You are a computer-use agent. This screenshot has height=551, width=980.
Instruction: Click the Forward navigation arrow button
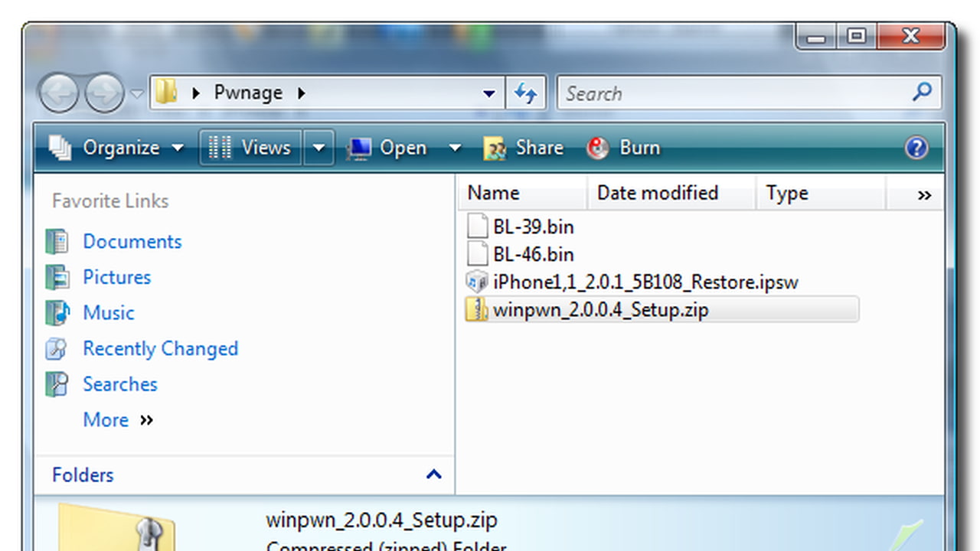point(104,93)
